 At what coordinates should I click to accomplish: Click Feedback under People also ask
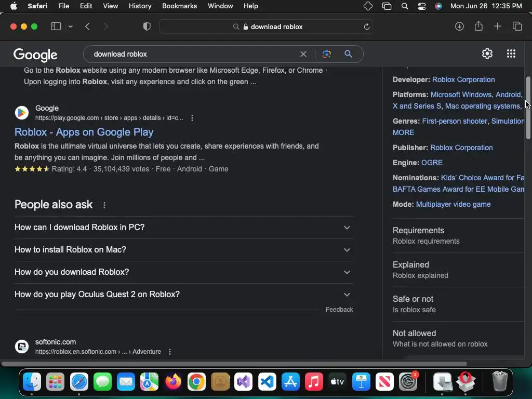339,310
